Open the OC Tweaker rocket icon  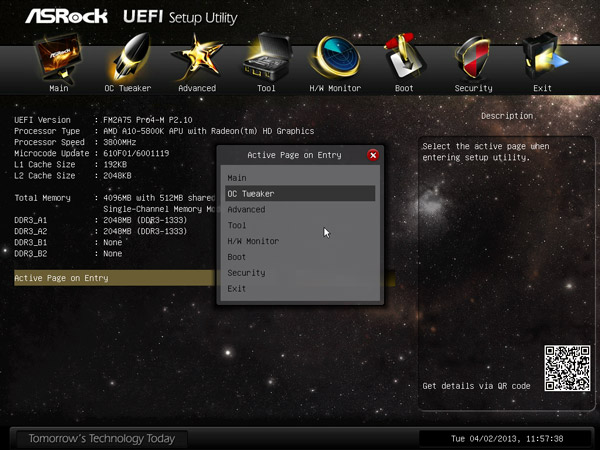point(130,57)
